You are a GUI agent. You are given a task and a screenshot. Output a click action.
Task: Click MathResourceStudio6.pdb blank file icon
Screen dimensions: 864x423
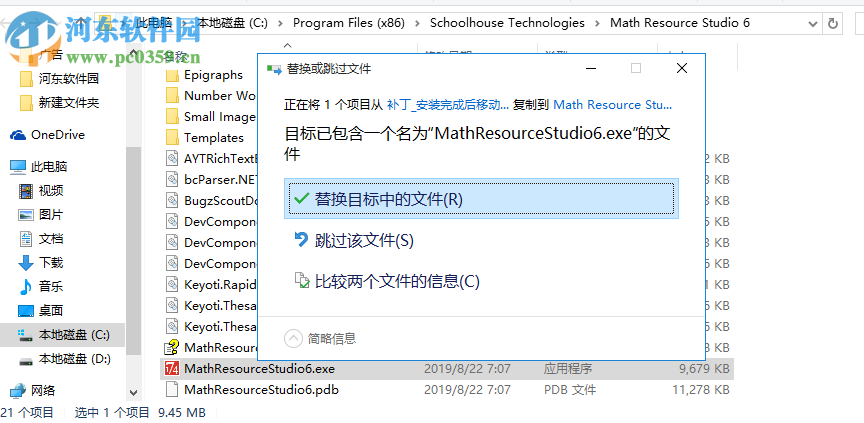pos(172,390)
